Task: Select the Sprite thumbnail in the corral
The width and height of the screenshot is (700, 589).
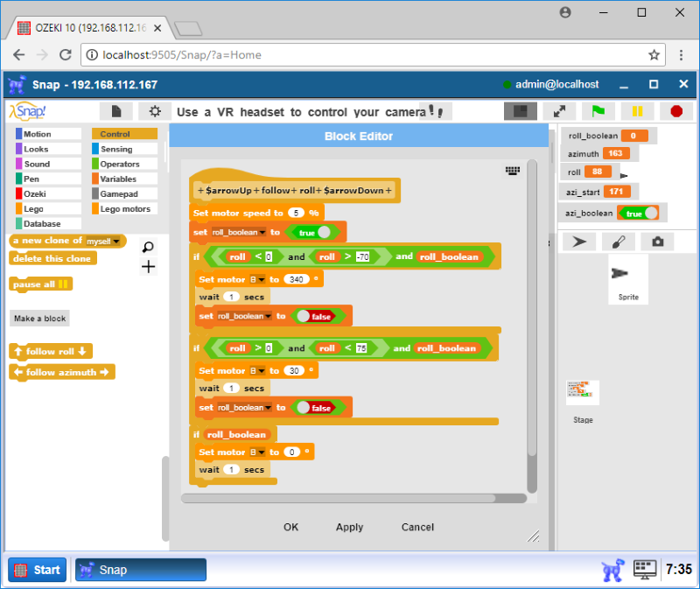Action: click(627, 279)
